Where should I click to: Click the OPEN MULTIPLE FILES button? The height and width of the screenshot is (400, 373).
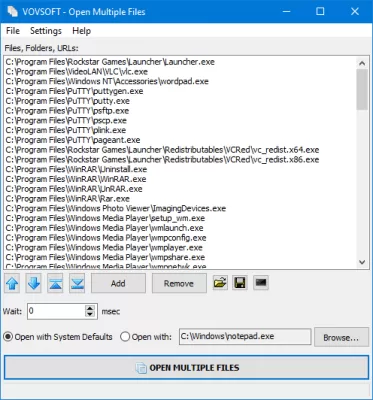click(186, 368)
